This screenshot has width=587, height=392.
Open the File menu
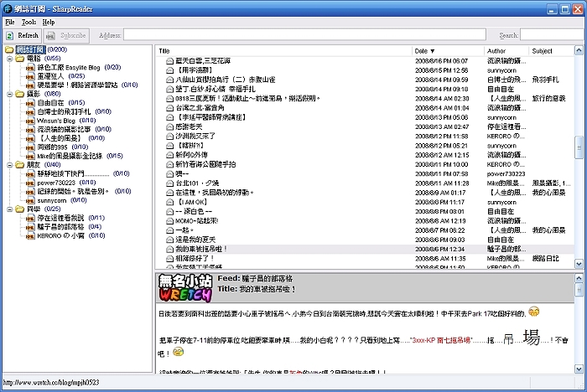click(10, 22)
